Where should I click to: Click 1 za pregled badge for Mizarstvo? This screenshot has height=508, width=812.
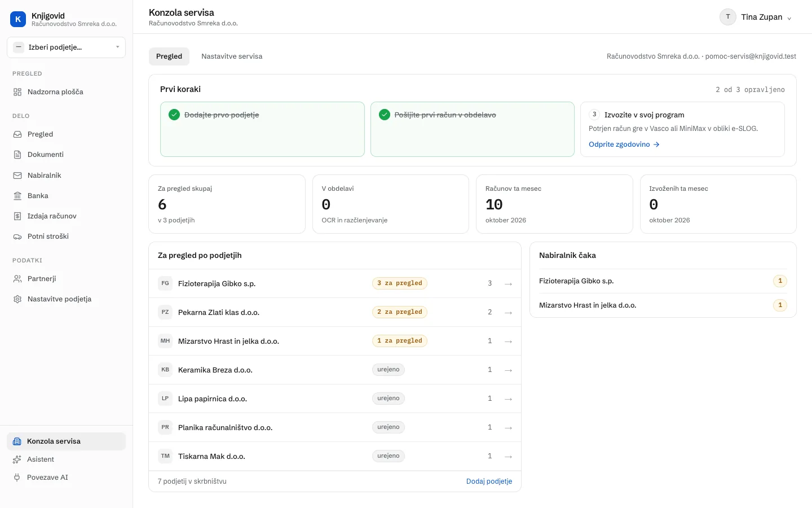[x=400, y=341]
